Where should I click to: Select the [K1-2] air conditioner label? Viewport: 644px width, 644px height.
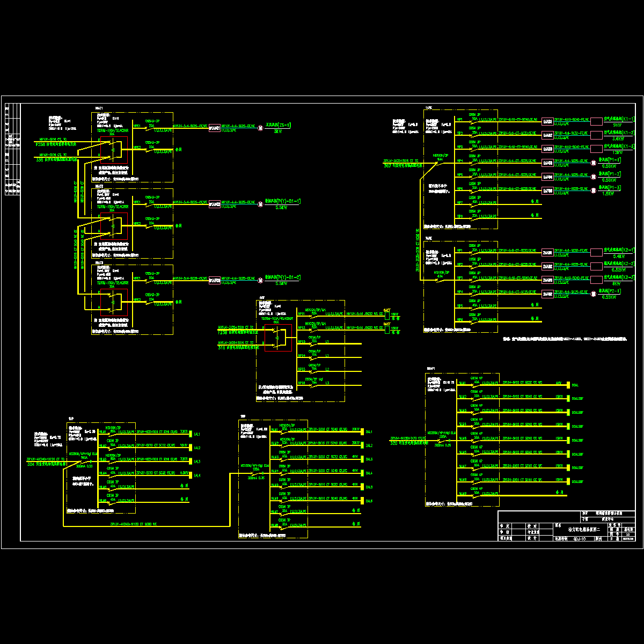tap(619, 133)
